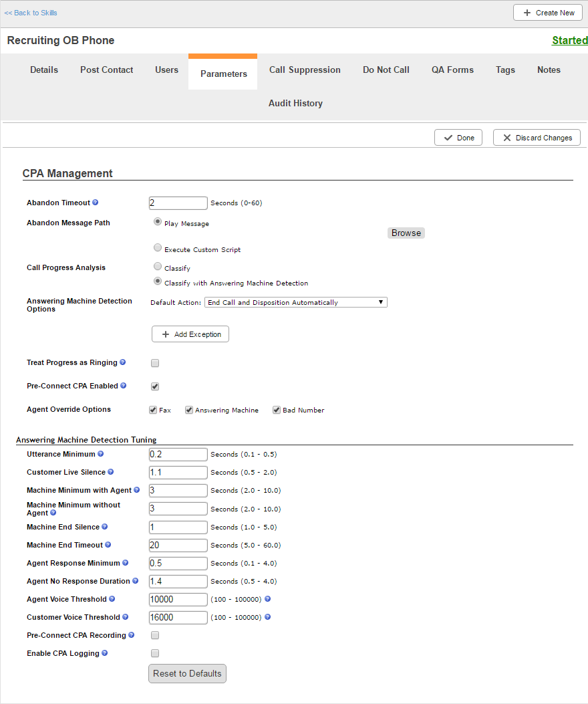Open the Do Not Call tab
588x704 pixels.
pos(386,70)
